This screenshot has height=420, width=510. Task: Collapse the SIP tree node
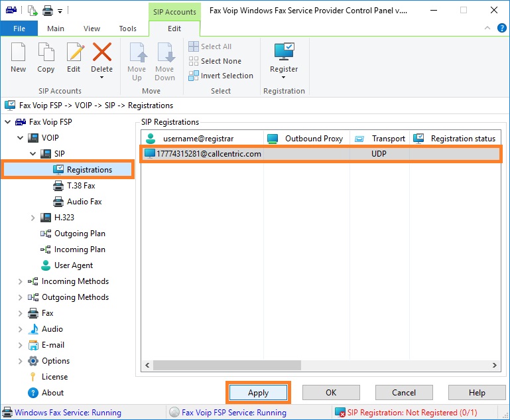33,153
